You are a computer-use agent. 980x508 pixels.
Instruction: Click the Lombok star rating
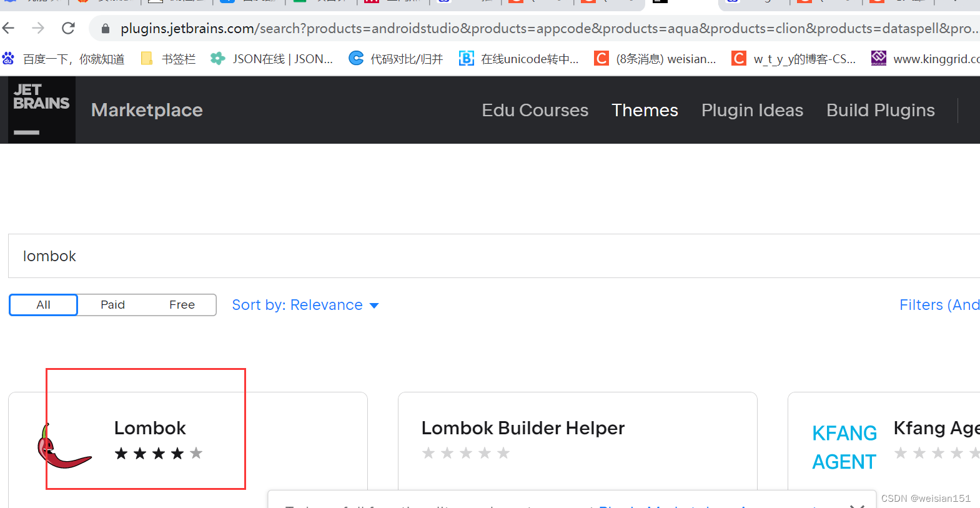tap(159, 454)
